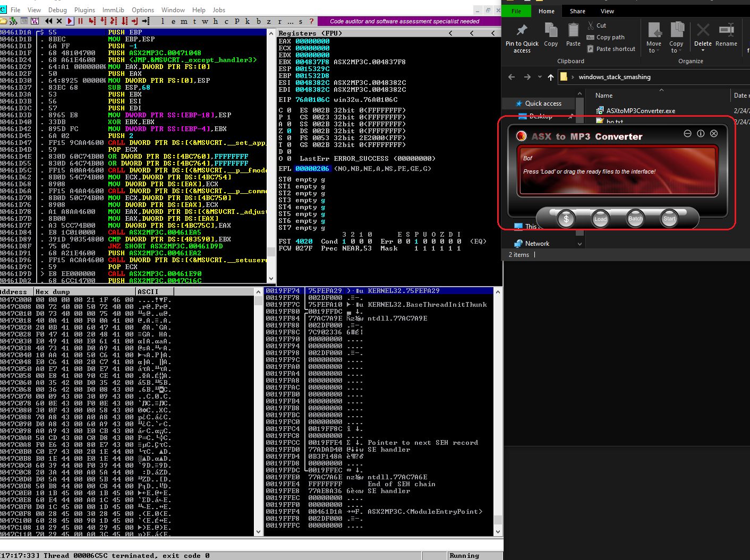Viewport: 750px width, 560px height.
Task: Click the disassembly pane scrollbar down arrow
Action: coord(271,278)
